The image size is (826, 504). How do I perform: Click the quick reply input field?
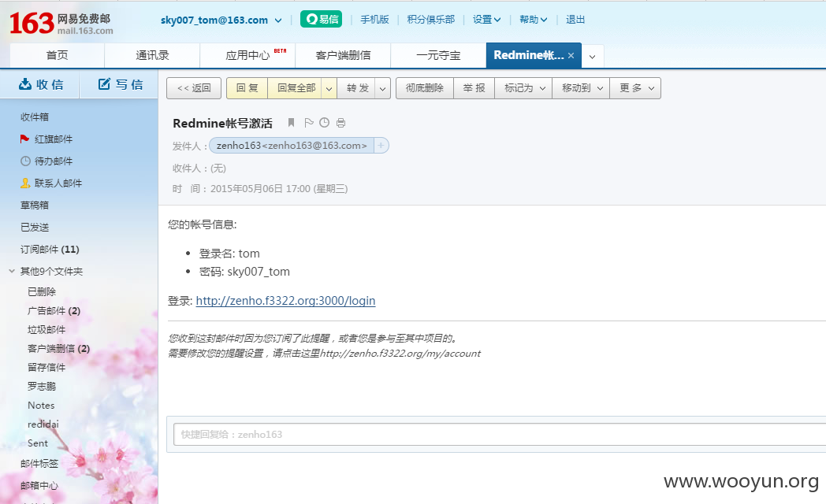pos(500,435)
